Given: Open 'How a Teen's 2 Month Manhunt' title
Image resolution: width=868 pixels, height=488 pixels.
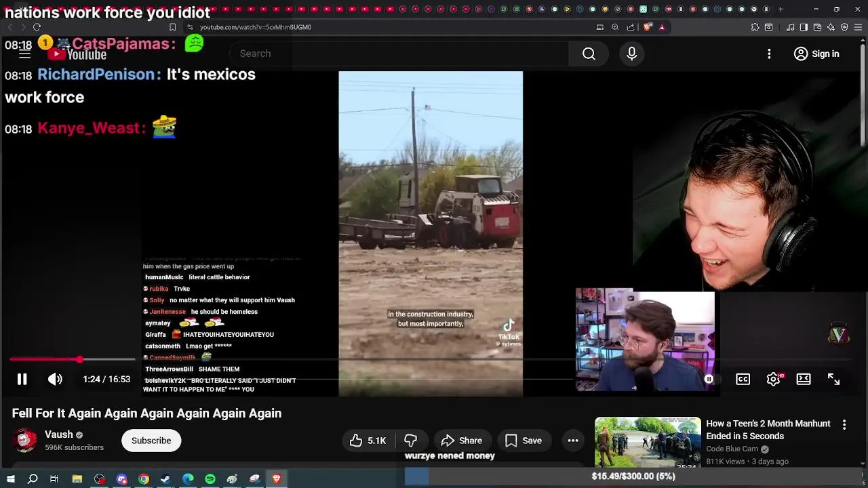Looking at the screenshot, I should (x=768, y=430).
